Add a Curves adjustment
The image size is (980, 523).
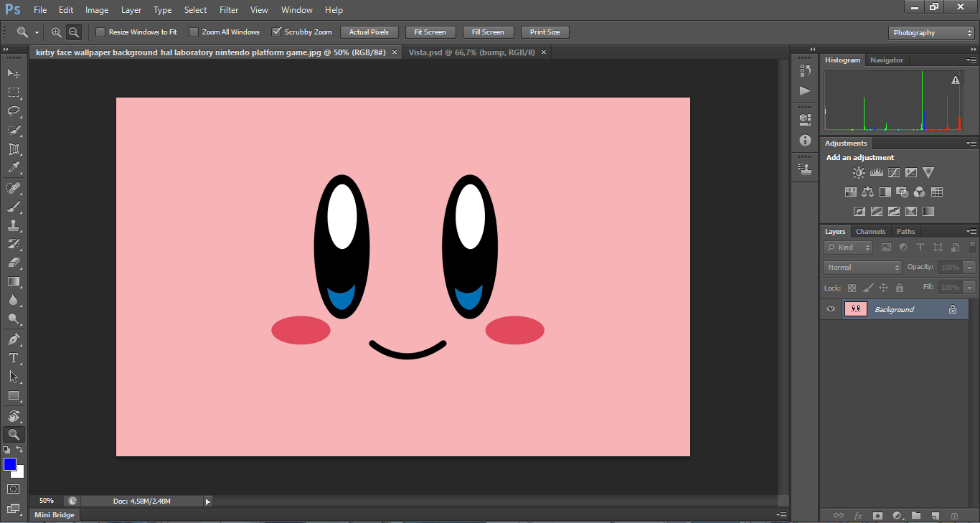pos(893,172)
